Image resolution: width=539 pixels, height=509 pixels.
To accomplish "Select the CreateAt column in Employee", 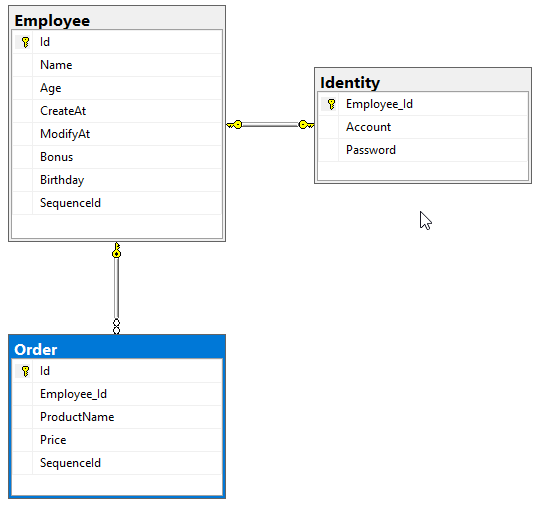I will pos(117,111).
